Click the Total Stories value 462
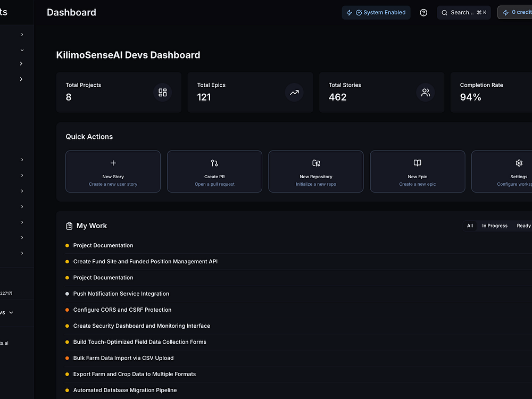This screenshot has height=399, width=532. click(338, 97)
